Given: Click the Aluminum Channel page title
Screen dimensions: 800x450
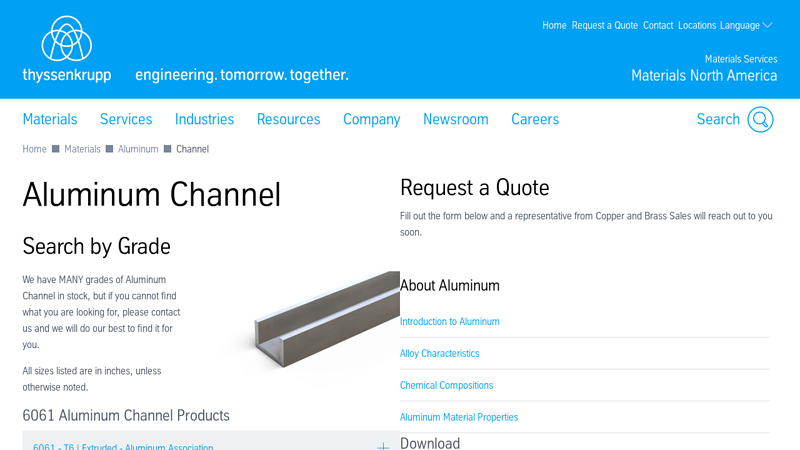Looking at the screenshot, I should (x=152, y=194).
